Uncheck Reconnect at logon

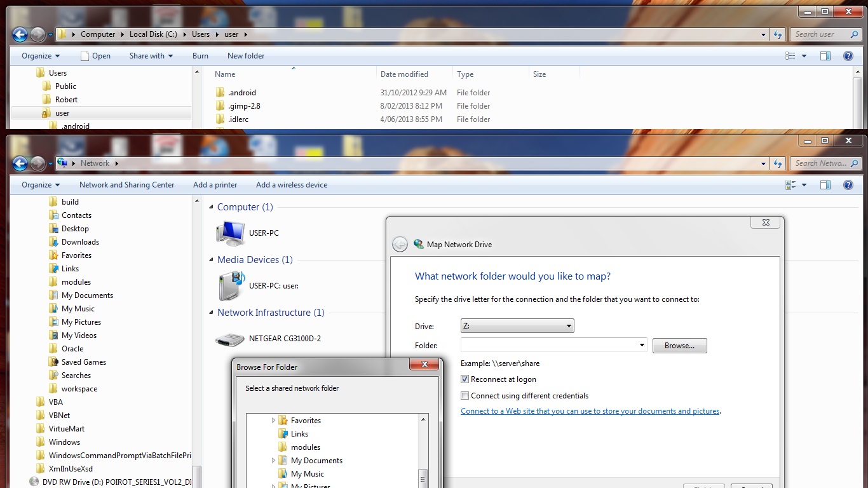[x=465, y=379]
